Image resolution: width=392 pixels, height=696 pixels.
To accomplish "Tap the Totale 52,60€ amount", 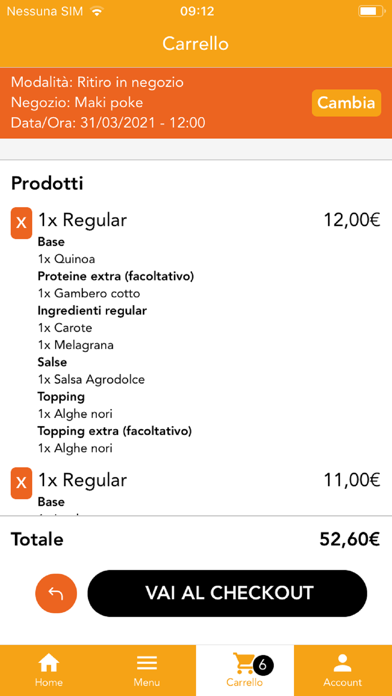I will (x=350, y=539).
